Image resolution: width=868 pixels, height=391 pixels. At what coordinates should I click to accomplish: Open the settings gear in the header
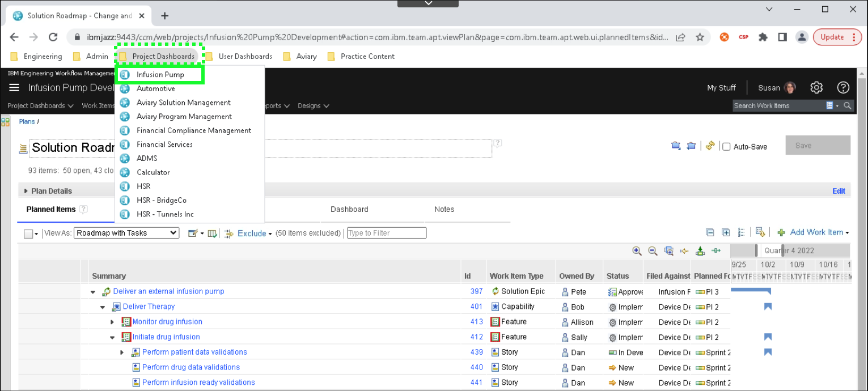[816, 87]
